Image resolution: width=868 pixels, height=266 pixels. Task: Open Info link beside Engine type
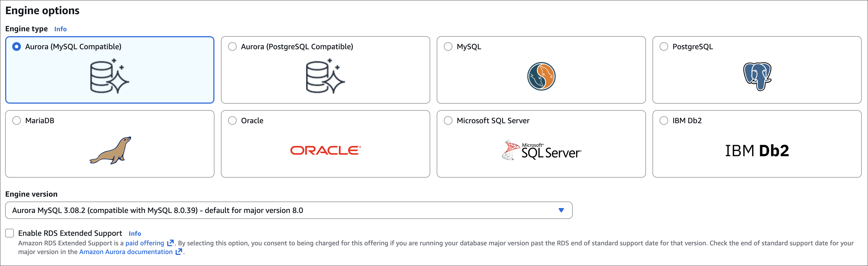(x=60, y=29)
